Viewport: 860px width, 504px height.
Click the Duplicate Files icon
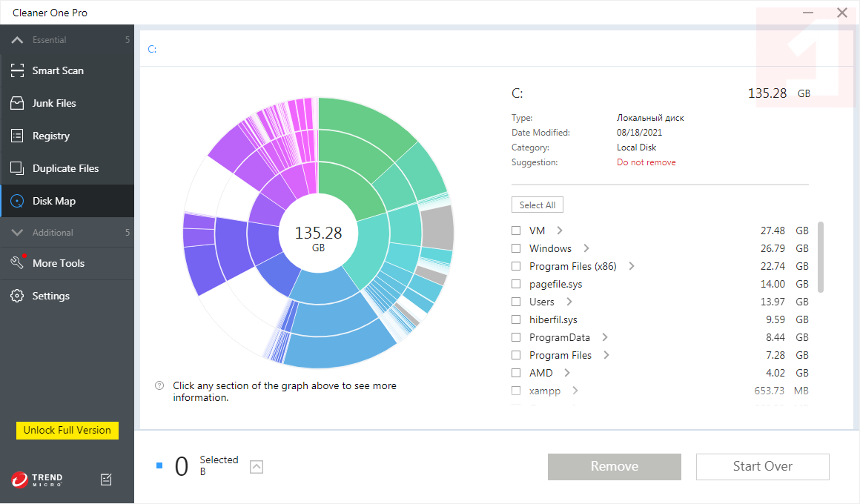click(17, 168)
